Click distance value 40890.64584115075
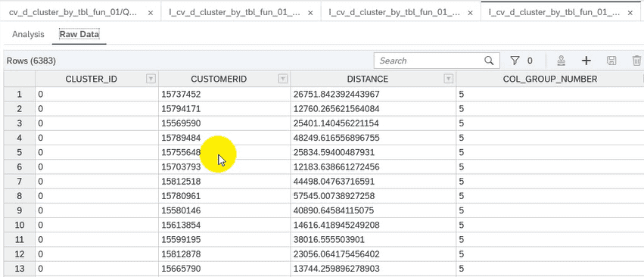This screenshot has width=644, height=277. [x=334, y=210]
